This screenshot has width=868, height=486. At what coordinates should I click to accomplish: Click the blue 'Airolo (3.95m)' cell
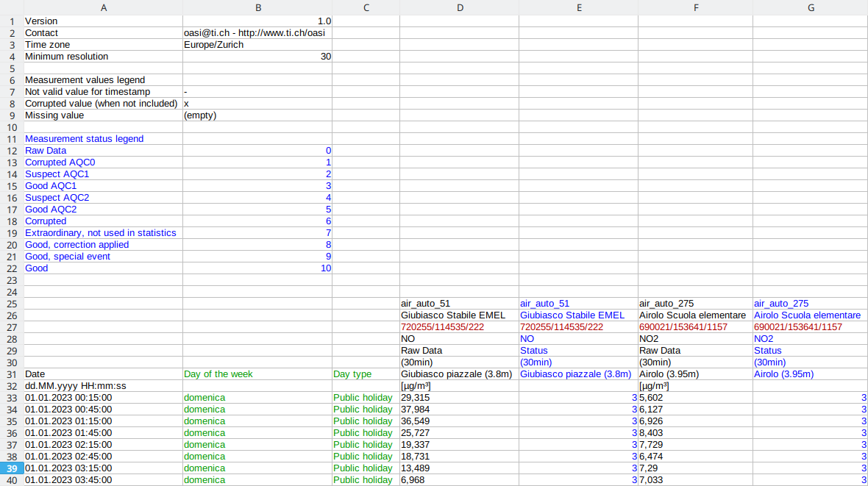[811, 374]
